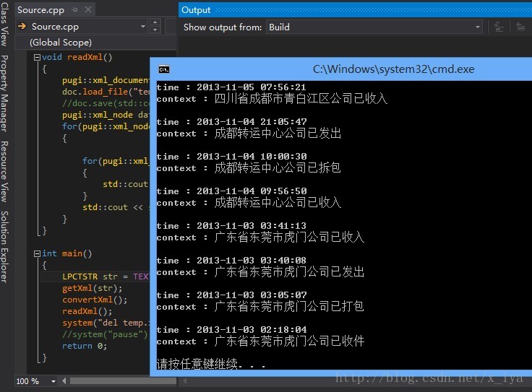Click the Output pane scroll left arrow

[185, 381]
